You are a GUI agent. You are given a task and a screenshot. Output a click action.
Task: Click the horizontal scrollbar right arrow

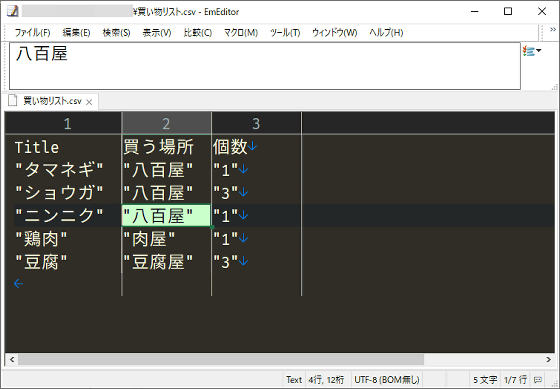tap(549, 359)
